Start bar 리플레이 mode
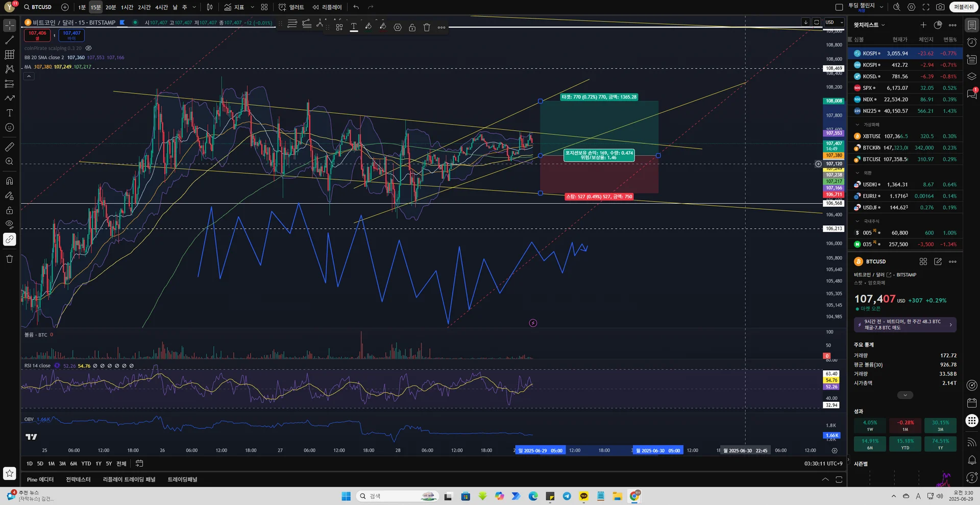980x505 pixels. [x=327, y=7]
